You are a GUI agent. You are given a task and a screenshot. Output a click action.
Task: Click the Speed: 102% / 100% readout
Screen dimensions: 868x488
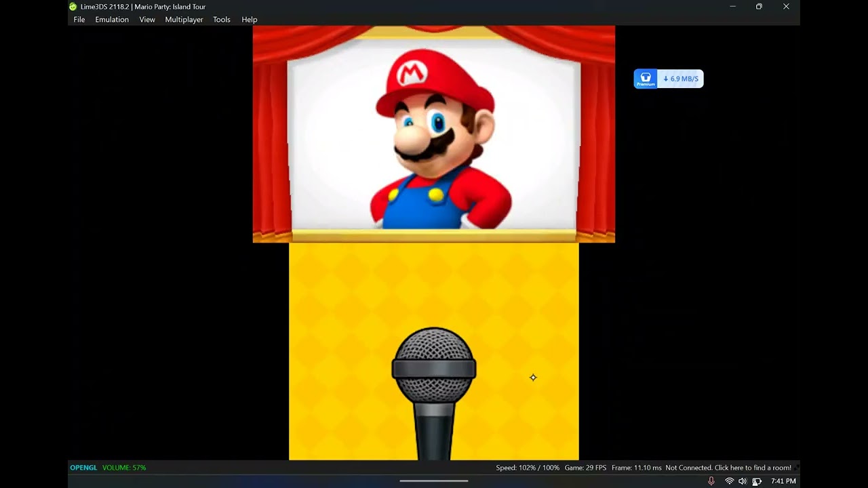528,468
